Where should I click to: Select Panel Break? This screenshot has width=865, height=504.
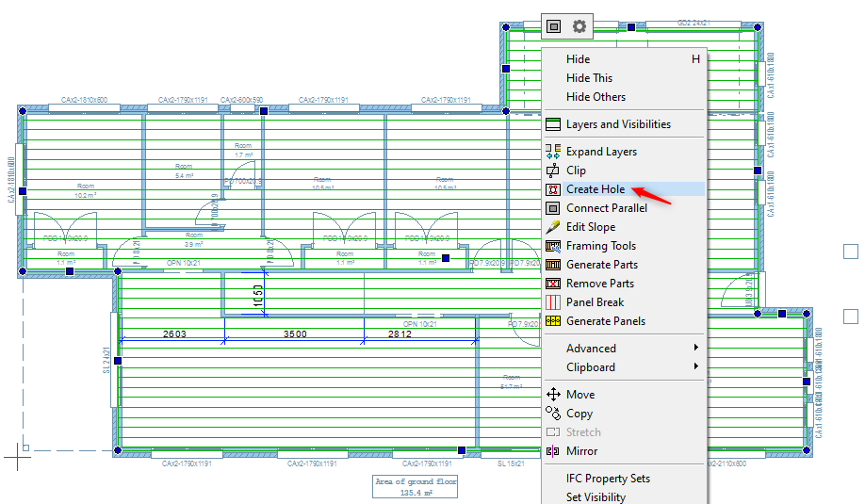click(x=595, y=302)
